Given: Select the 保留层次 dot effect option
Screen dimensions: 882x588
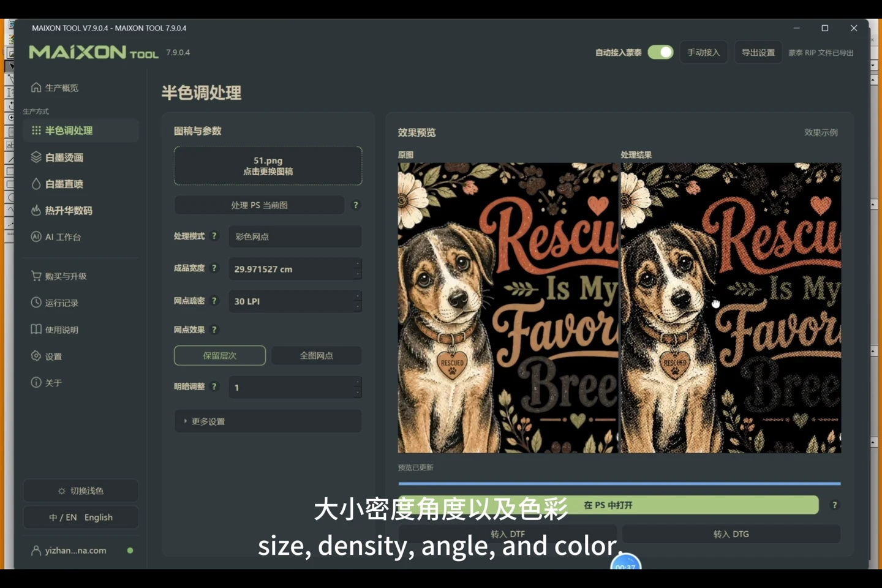Looking at the screenshot, I should tap(220, 355).
